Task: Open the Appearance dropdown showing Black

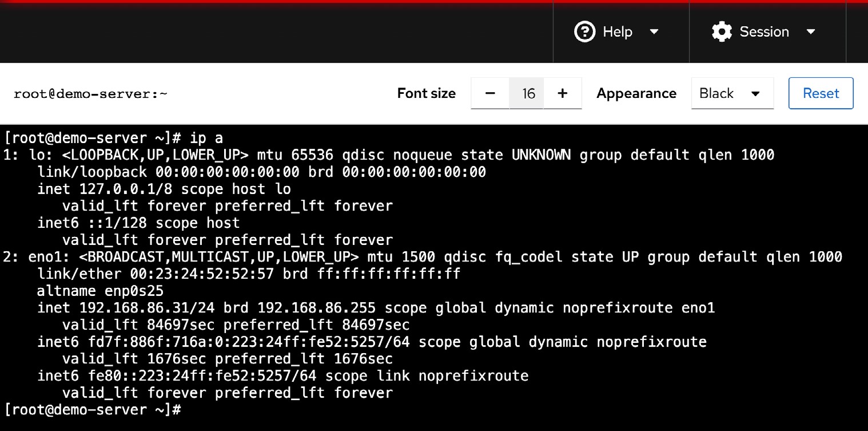Action: pyautogui.click(x=732, y=93)
